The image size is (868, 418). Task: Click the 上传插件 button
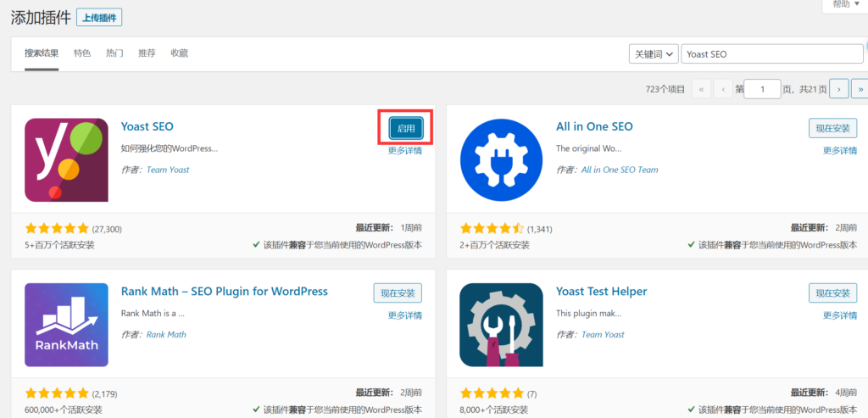tap(99, 18)
